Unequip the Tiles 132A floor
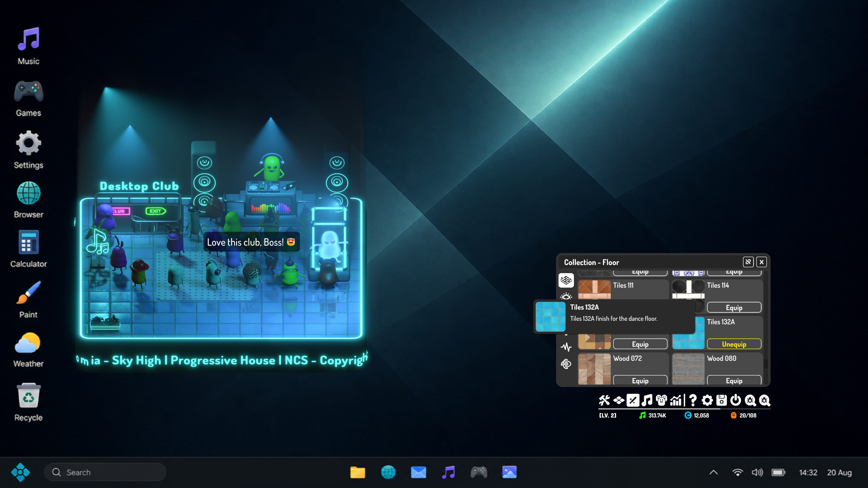 click(x=734, y=344)
